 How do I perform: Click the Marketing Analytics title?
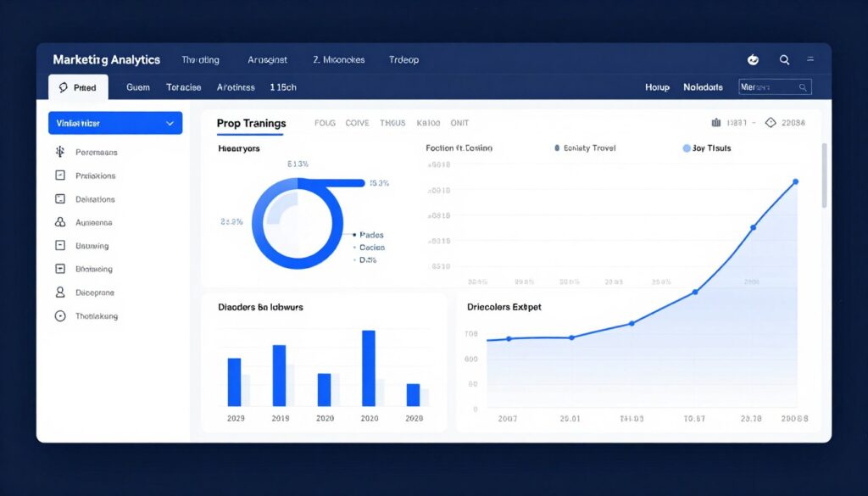point(106,60)
